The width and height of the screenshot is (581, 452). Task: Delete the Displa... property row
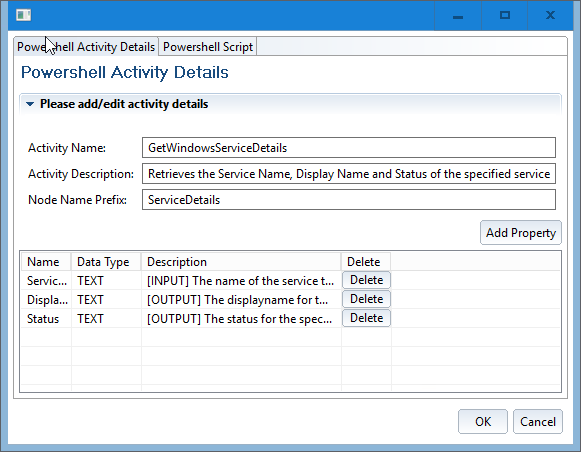[366, 299]
